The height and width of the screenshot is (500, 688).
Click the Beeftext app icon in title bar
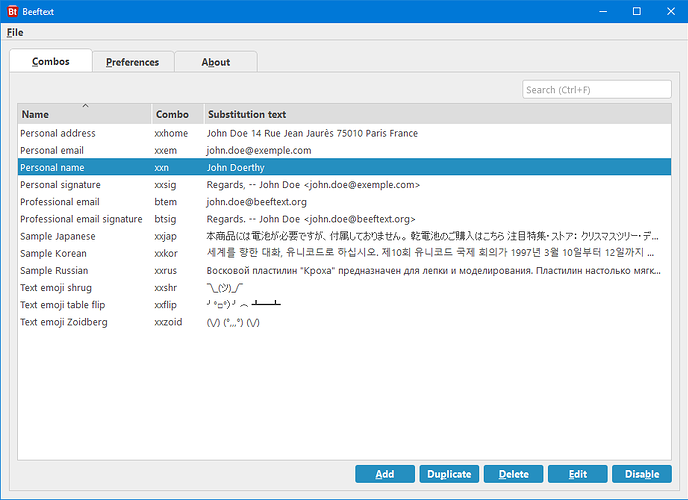coord(13,11)
